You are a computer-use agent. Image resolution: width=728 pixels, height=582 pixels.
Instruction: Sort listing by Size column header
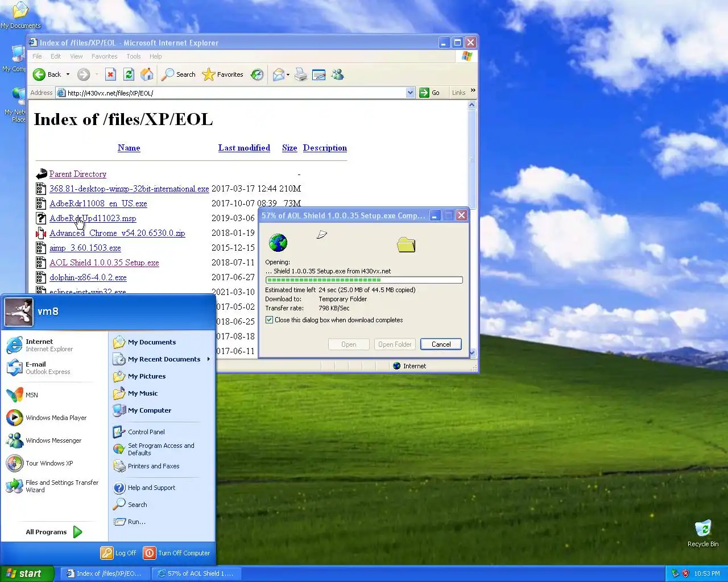pos(289,148)
